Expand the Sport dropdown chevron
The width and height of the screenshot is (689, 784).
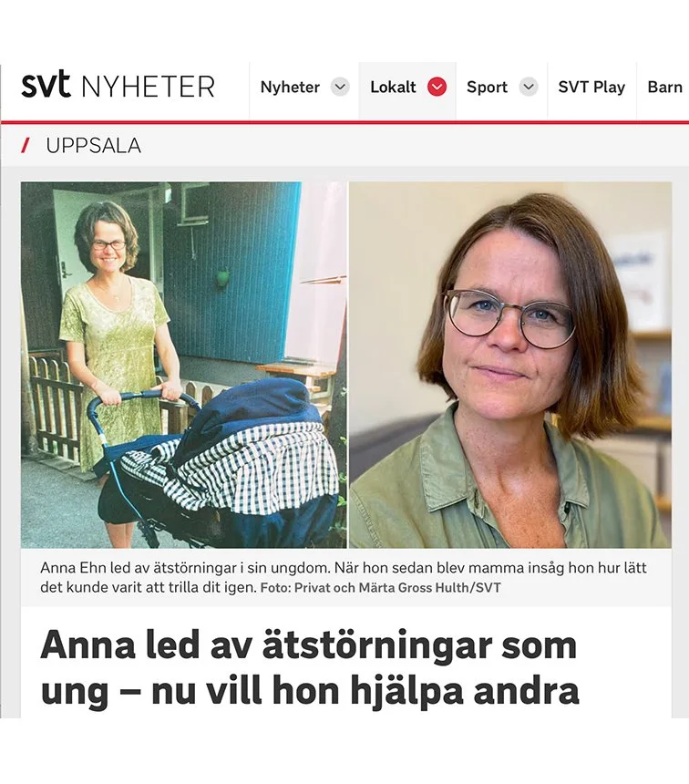coord(528,87)
